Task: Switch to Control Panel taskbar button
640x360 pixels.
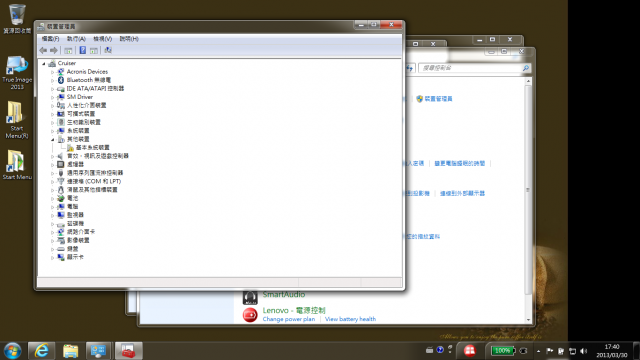Action: [99, 351]
